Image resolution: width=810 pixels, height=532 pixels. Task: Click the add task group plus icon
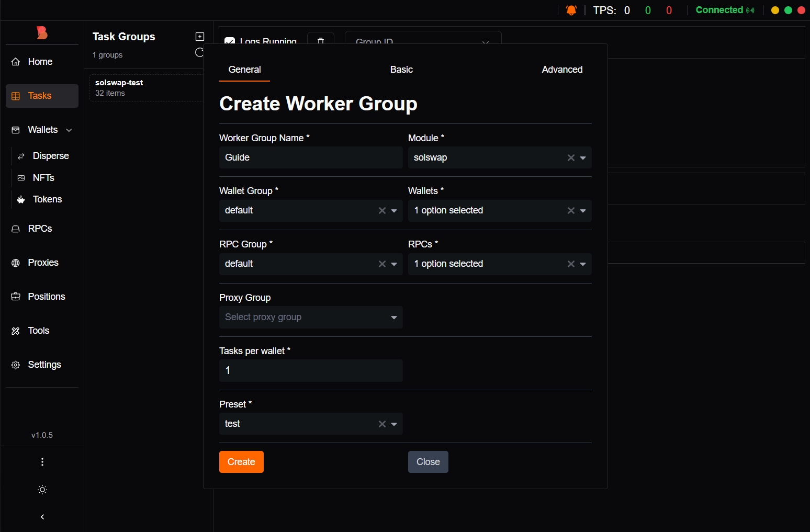click(199, 37)
